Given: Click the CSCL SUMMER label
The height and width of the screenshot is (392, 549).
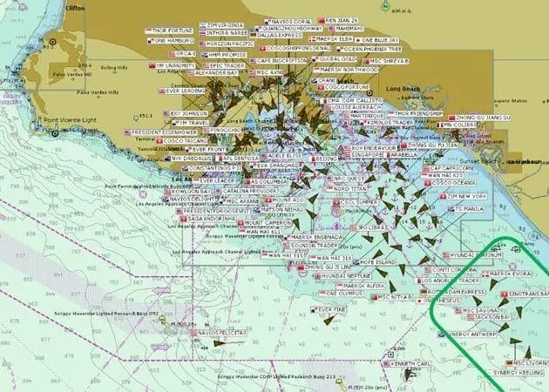Looking at the screenshot, I should [356, 203].
